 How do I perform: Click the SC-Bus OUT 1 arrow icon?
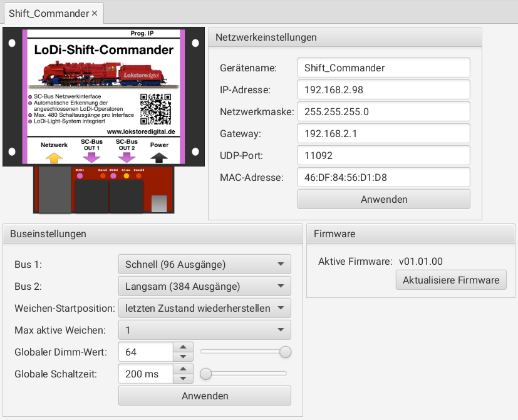91,158
